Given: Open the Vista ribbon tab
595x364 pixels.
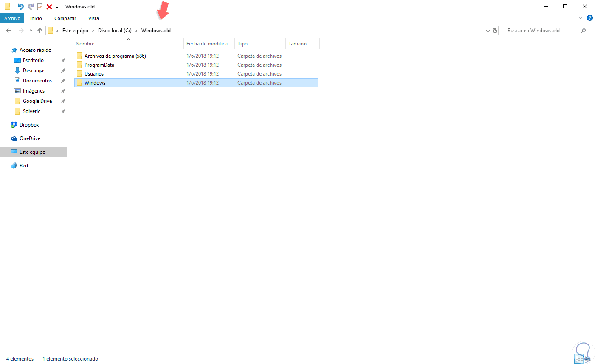Looking at the screenshot, I should tap(93, 18).
